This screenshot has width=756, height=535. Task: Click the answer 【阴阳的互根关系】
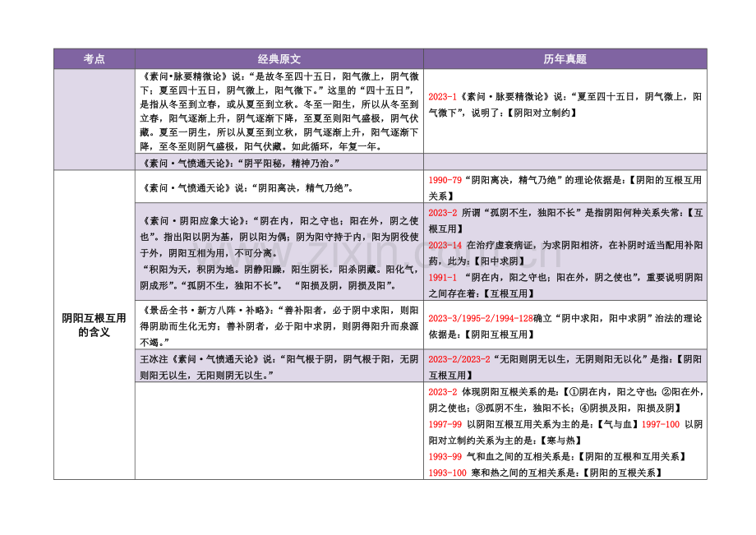[x=622, y=473]
